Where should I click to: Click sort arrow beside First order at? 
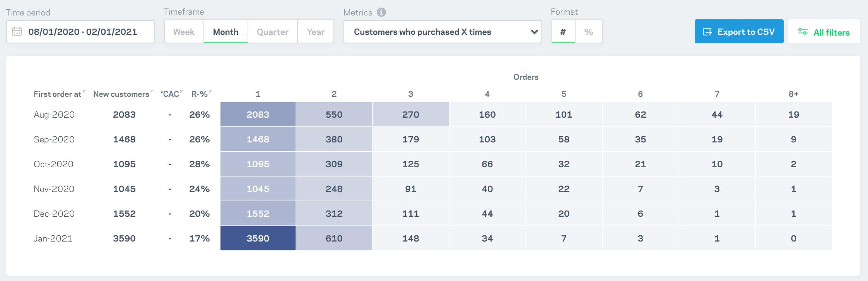click(84, 92)
